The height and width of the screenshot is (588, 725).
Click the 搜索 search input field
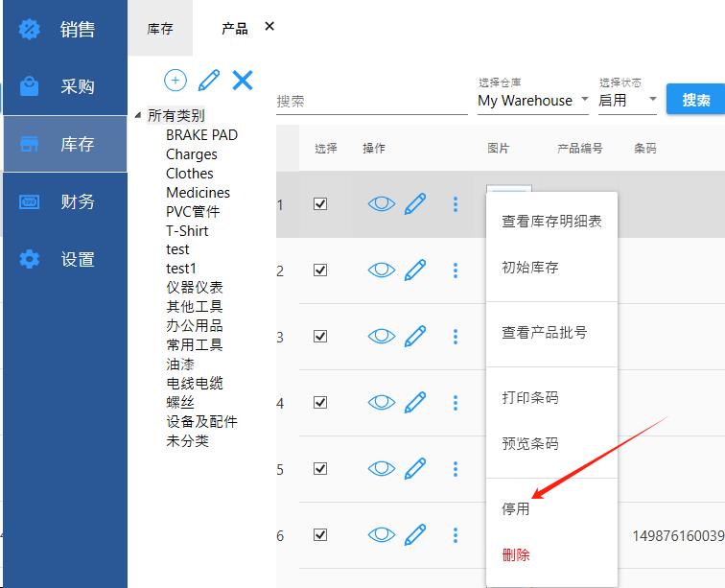coord(370,101)
